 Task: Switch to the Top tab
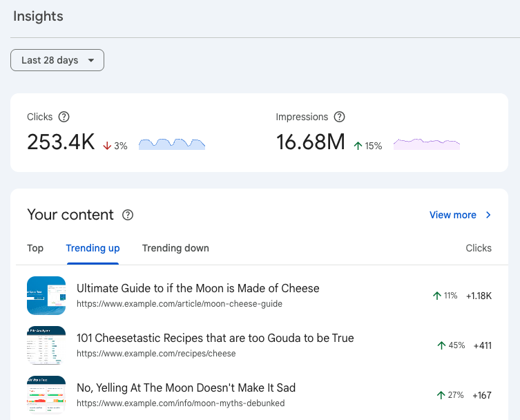[35, 248]
